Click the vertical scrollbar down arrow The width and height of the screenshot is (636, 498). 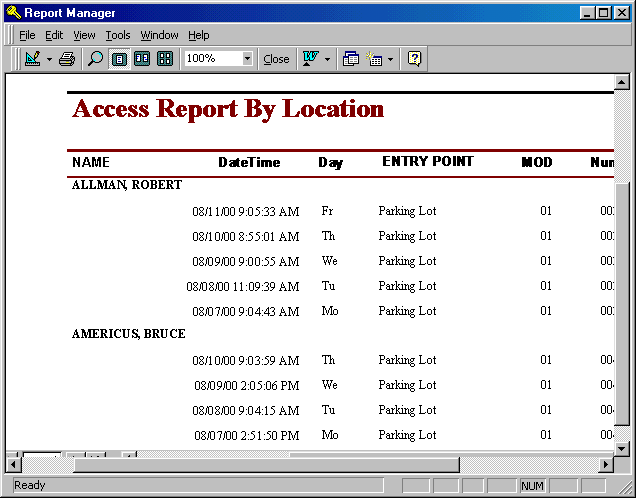click(621, 448)
